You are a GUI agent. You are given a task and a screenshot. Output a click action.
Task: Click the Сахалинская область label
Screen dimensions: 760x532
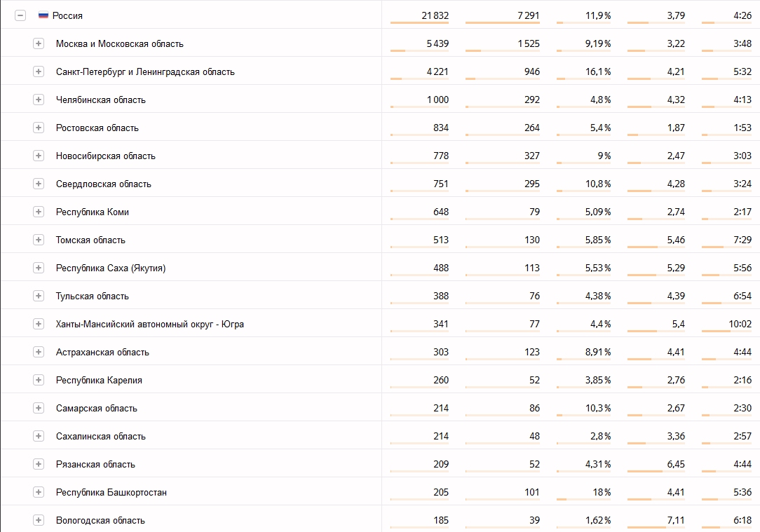point(100,437)
